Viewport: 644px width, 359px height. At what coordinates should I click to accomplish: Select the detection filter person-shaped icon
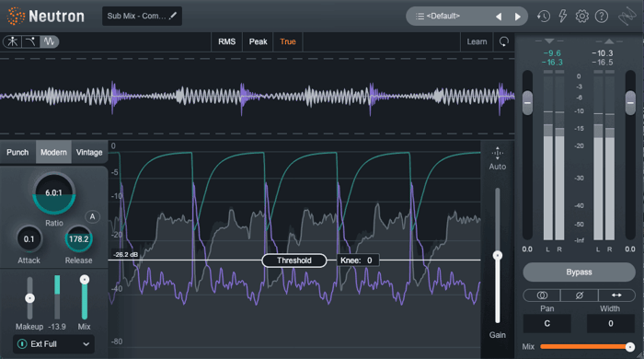13,41
